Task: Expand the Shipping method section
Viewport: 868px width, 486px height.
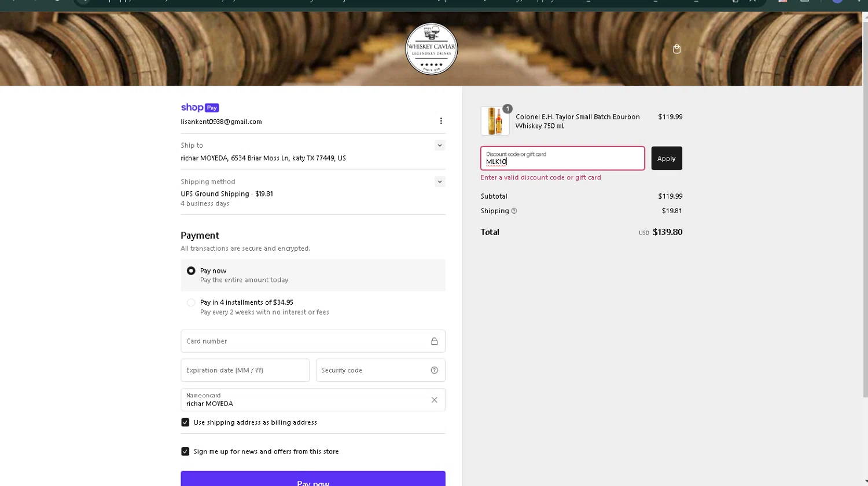Action: point(440,182)
